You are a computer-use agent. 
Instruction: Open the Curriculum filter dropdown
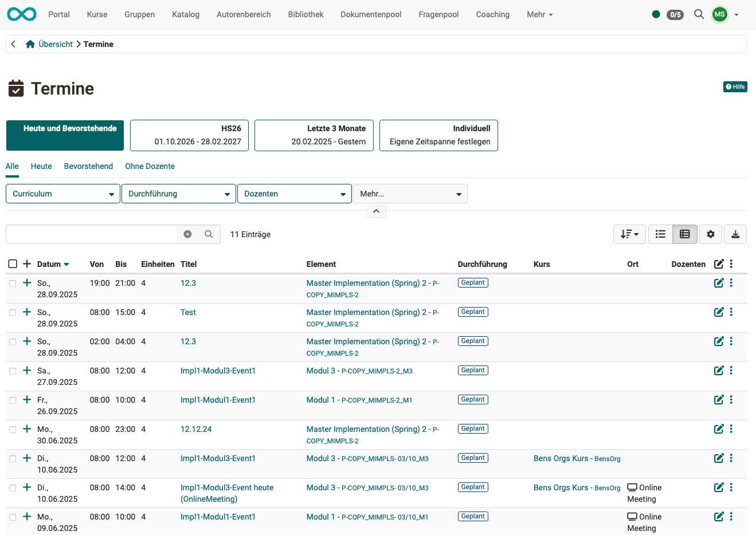pyautogui.click(x=62, y=194)
